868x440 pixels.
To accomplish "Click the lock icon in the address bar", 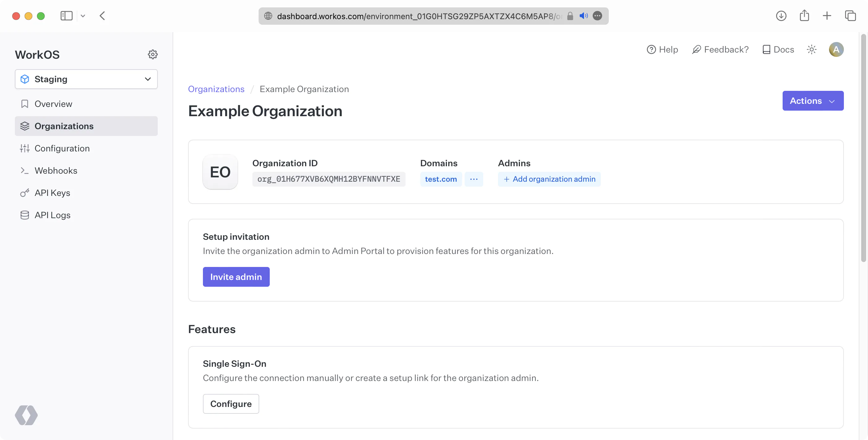I will [570, 16].
